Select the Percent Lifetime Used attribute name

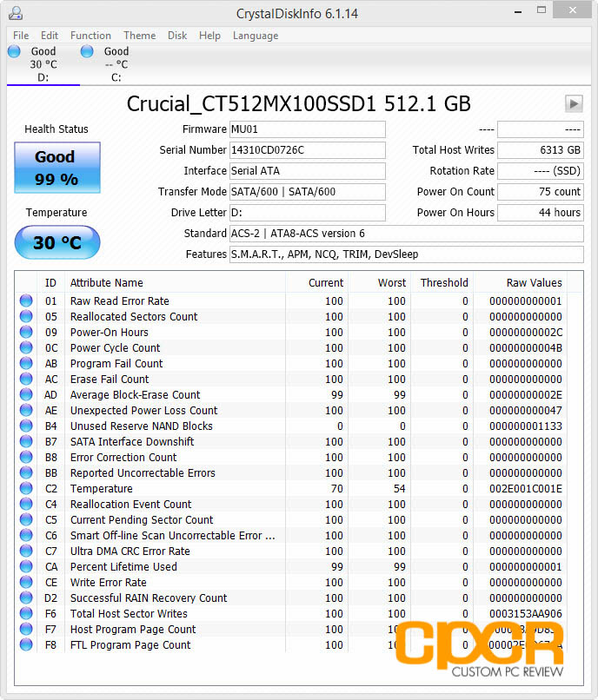click(123, 566)
